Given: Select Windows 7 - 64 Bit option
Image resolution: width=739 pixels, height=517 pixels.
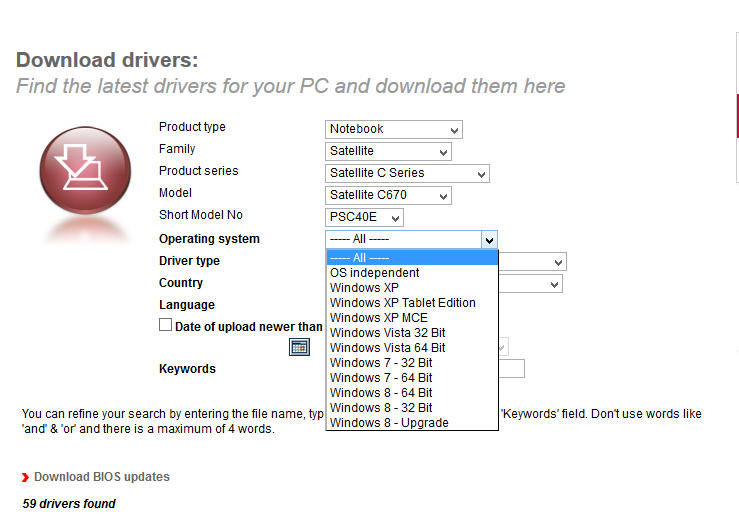Looking at the screenshot, I should 381,378.
